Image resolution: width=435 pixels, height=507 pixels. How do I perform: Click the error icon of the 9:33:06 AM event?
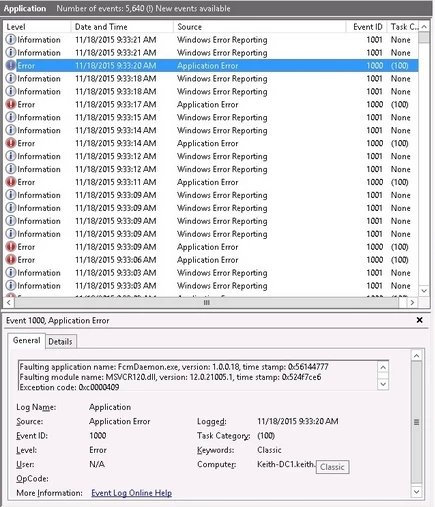click(x=11, y=260)
